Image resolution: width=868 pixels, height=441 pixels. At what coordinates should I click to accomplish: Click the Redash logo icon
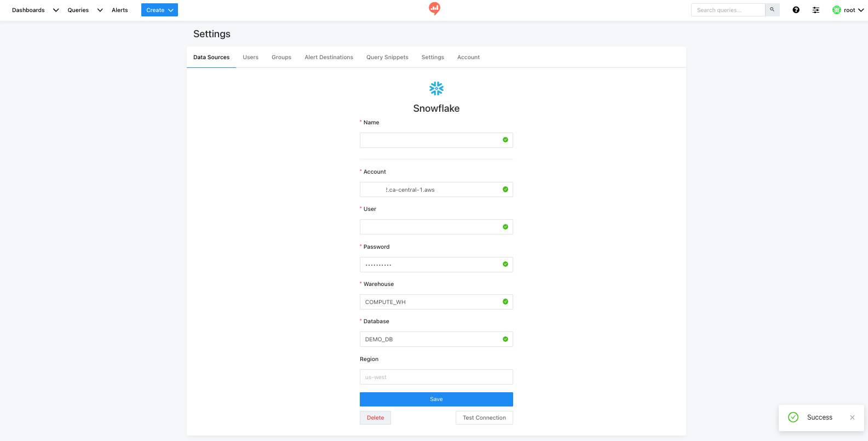point(434,8)
